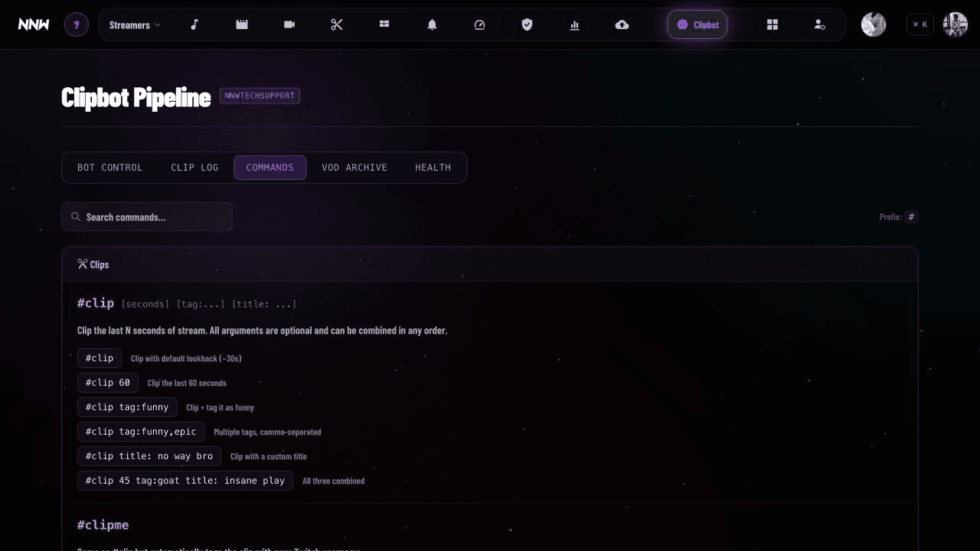Viewport: 980px width, 551px height.
Task: Click the #clipme command heading
Action: pyautogui.click(x=103, y=525)
